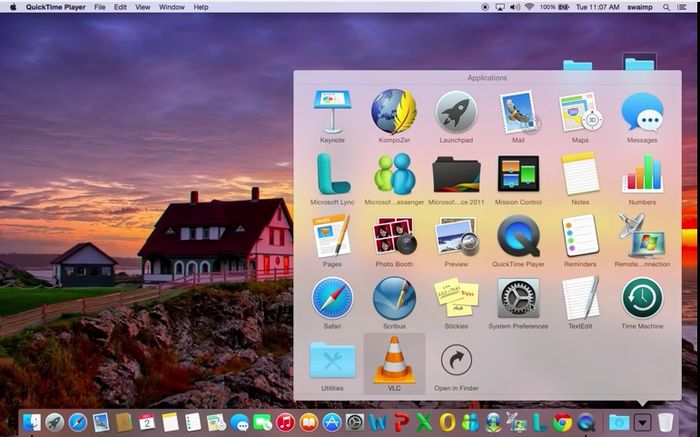This screenshot has width=700, height=437.
Task: Select the highlighted desktop folder at top right
Action: [x=639, y=62]
